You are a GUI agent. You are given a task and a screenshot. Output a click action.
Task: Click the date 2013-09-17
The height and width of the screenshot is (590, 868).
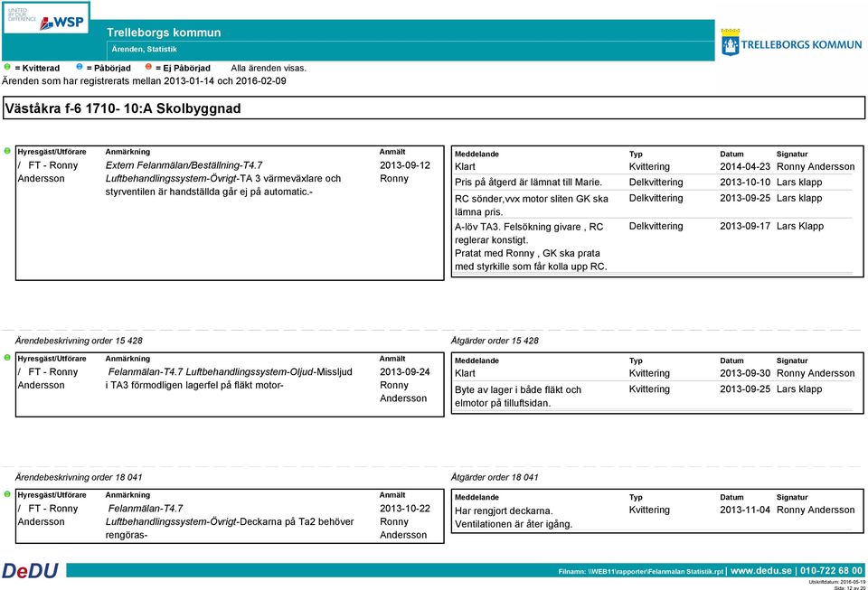pyautogui.click(x=745, y=226)
